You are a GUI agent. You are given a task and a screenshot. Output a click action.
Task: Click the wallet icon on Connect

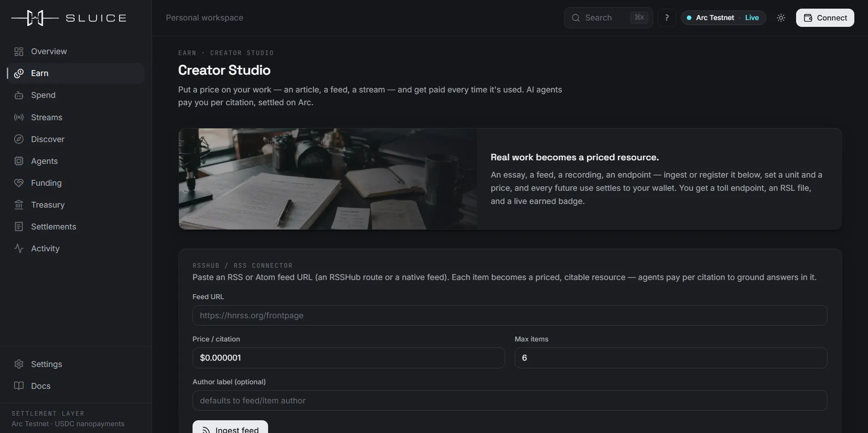pyautogui.click(x=808, y=18)
